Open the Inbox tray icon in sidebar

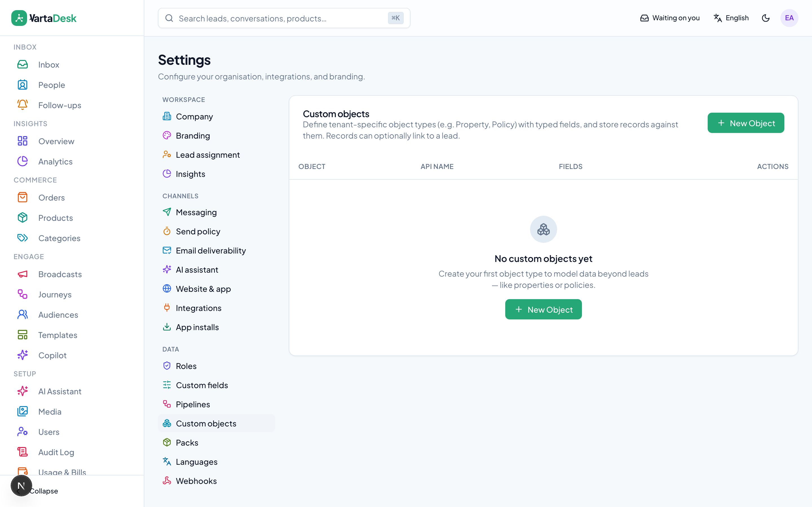23,65
